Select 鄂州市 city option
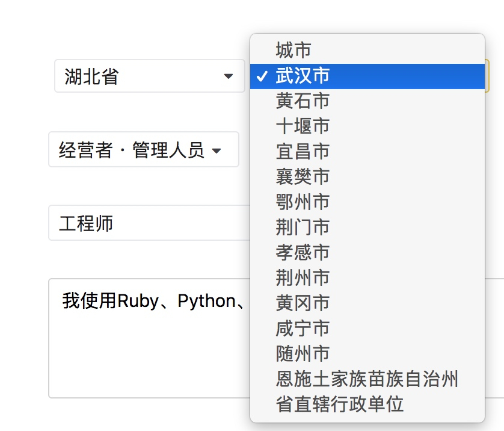The image size is (504, 431). [367, 202]
